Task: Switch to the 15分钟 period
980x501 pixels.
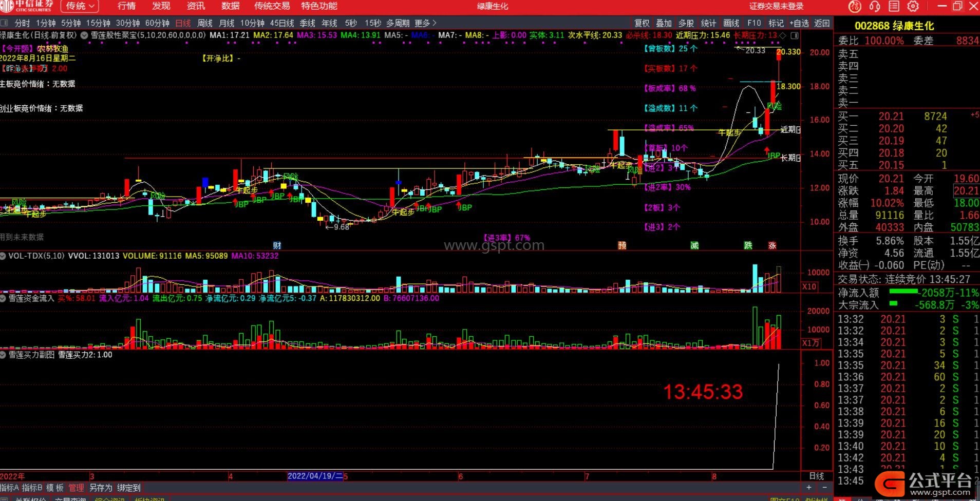Action: click(x=98, y=23)
